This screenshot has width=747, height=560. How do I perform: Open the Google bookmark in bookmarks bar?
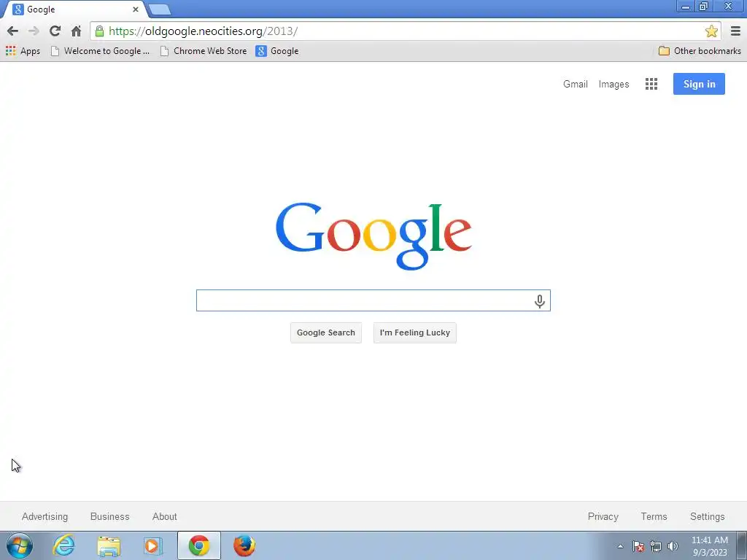pos(277,51)
